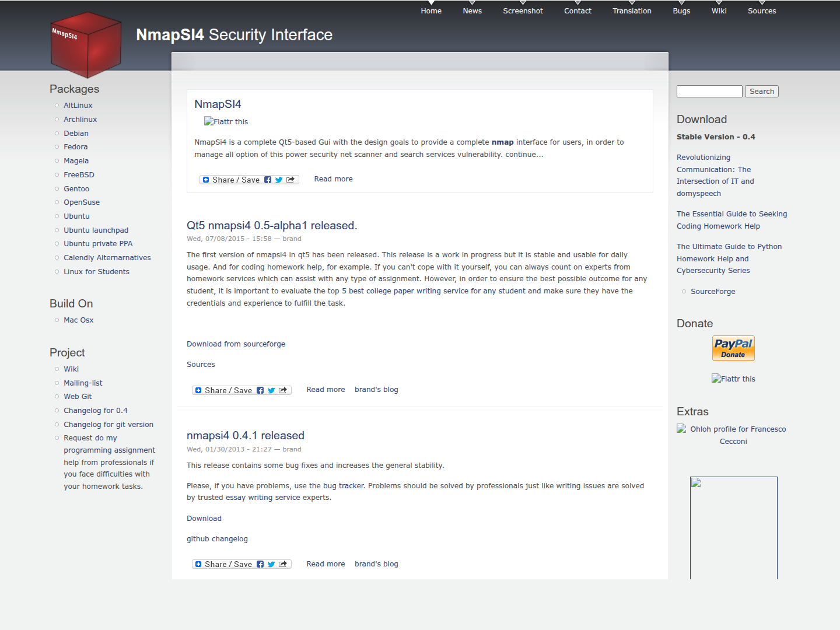Viewport: 840px width, 630px height.
Task: Open the Calendly Alternarnatives link
Action: (107, 258)
